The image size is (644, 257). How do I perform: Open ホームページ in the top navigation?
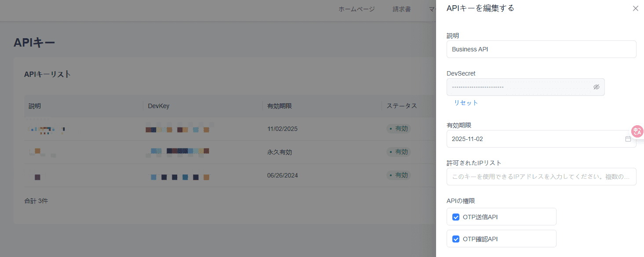tap(357, 9)
